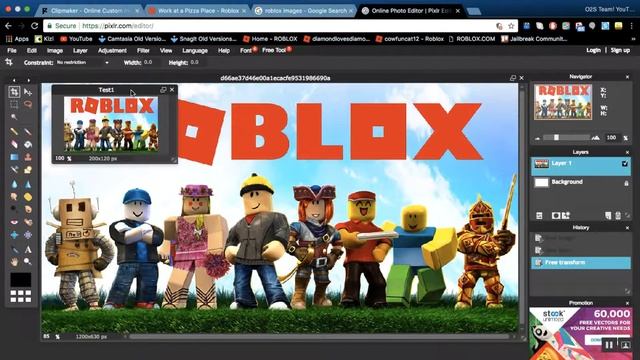Click the Background layer lock icon
Image resolution: width=640 pixels, height=360 pixels.
[626, 183]
